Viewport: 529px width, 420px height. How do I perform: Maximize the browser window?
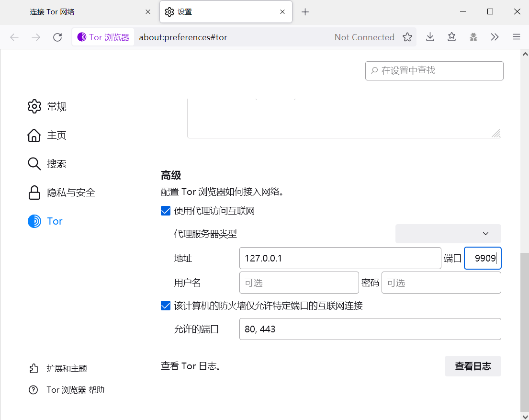coord(490,12)
